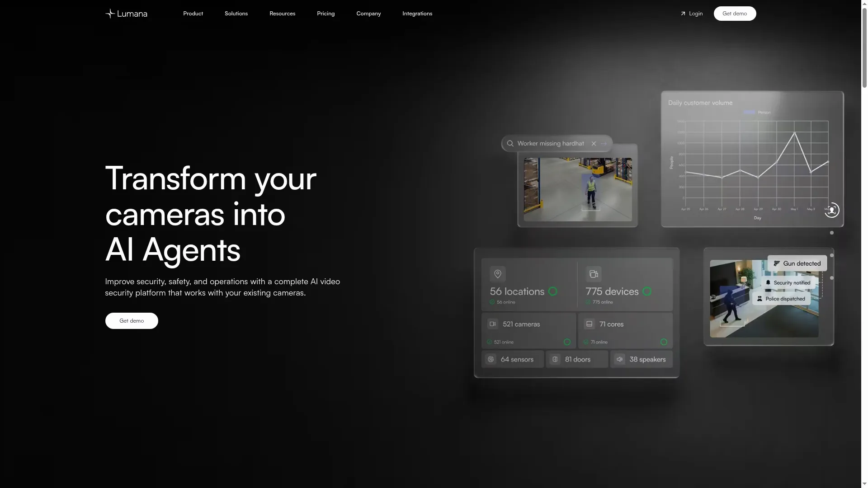The width and height of the screenshot is (868, 488).
Task: Click the devices icon above 775 devices
Action: (594, 274)
